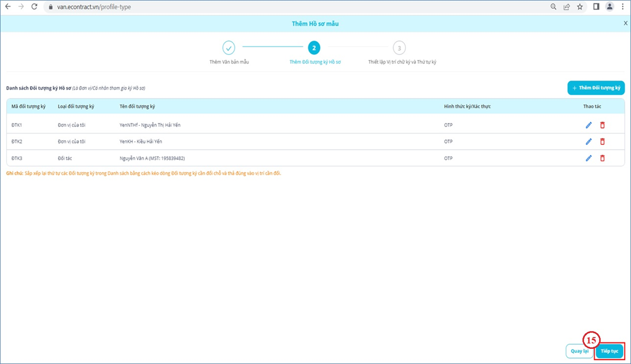
Task: Go to step 1 Thêm Văn bản mẫu
Action: click(x=229, y=48)
